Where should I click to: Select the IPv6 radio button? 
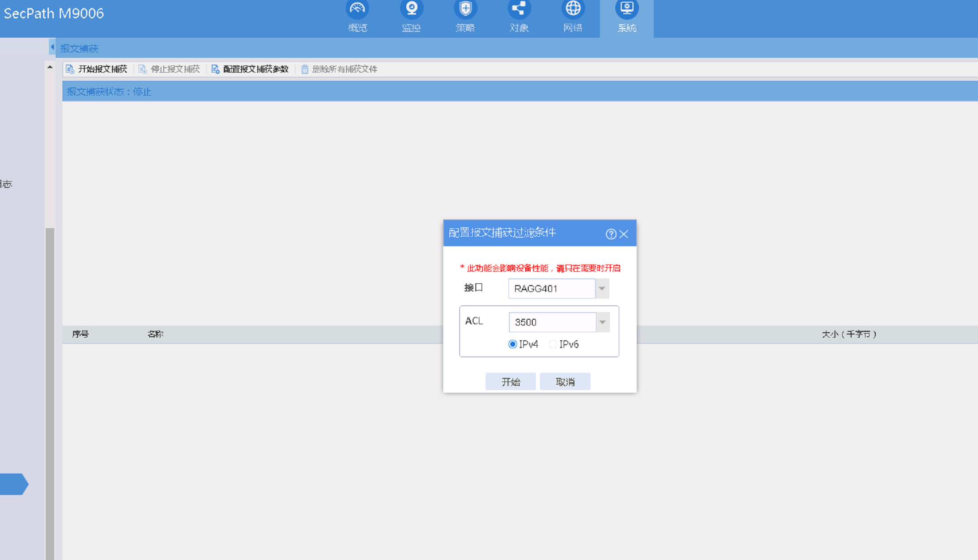pyautogui.click(x=553, y=344)
